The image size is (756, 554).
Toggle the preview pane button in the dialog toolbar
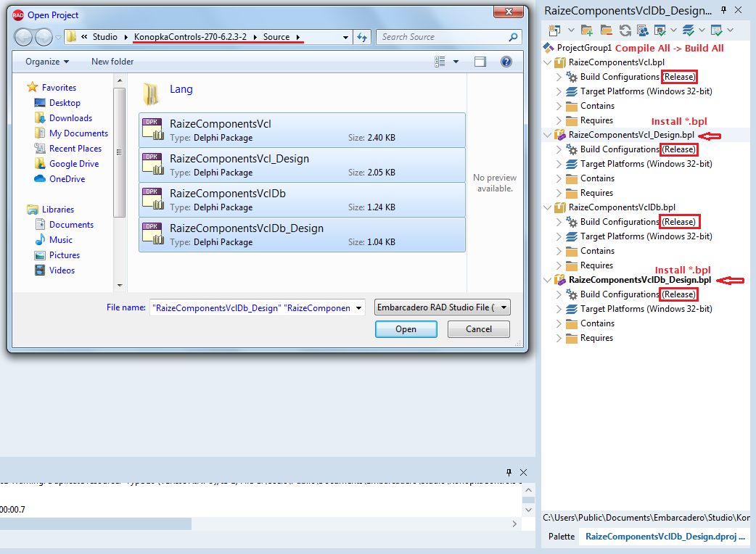(480, 62)
